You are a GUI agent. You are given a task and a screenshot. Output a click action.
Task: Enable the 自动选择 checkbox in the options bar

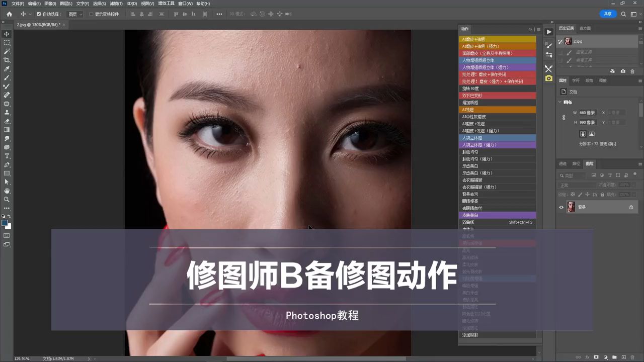click(x=38, y=14)
